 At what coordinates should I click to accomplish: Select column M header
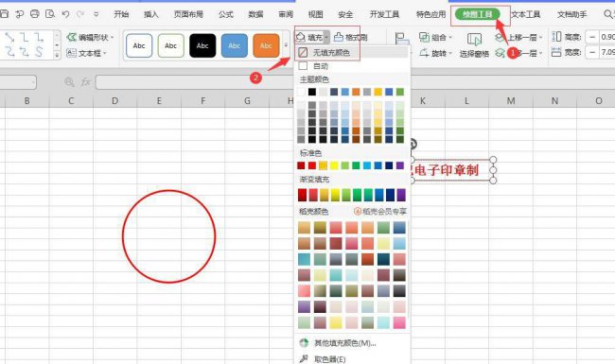pos(511,101)
